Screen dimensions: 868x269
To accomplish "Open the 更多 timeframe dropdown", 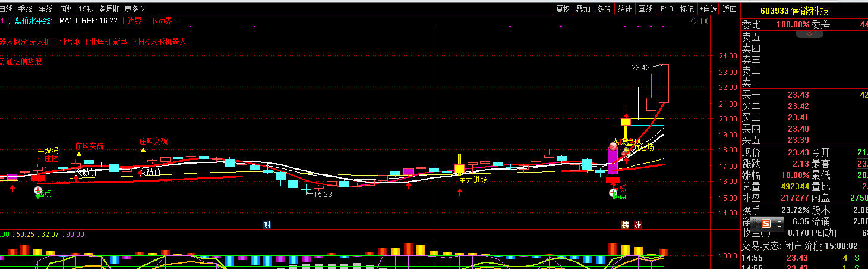I will coord(134,9).
